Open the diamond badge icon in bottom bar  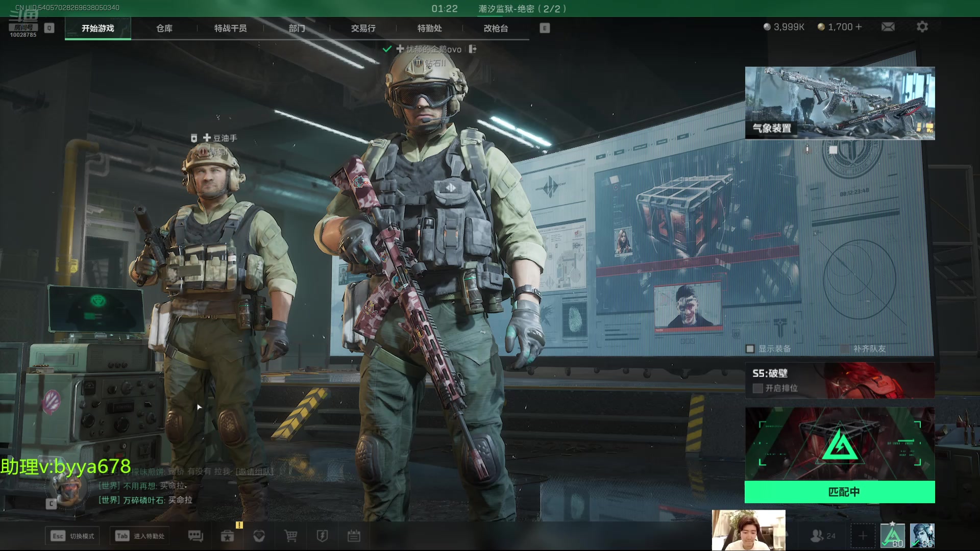259,536
